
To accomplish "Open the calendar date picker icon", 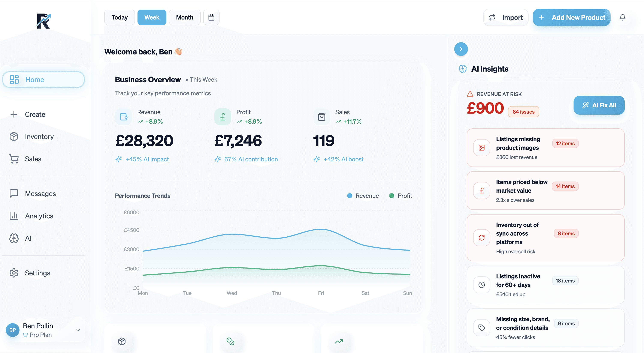I will point(211,17).
